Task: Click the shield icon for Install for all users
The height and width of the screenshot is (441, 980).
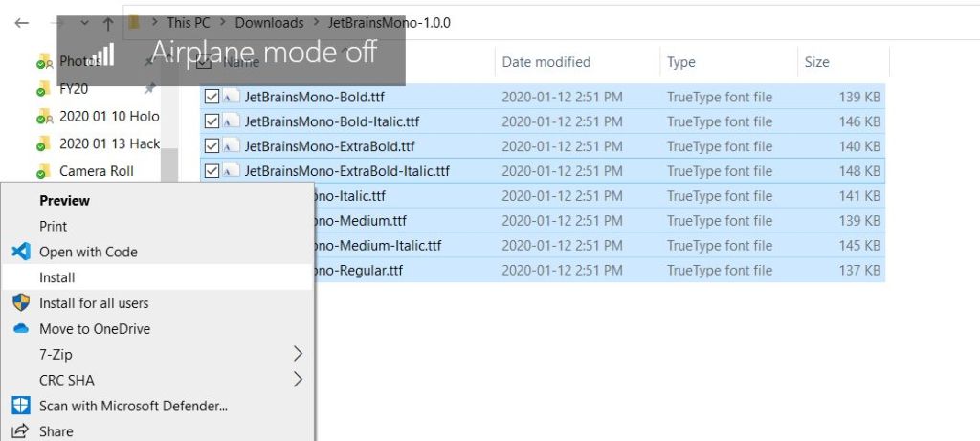Action: 21,303
